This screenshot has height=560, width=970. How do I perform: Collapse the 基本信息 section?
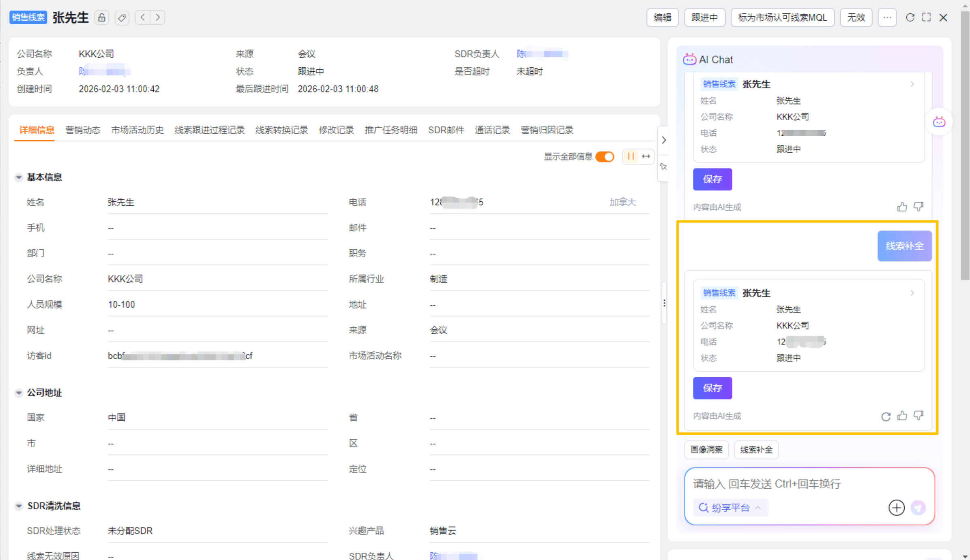point(19,177)
